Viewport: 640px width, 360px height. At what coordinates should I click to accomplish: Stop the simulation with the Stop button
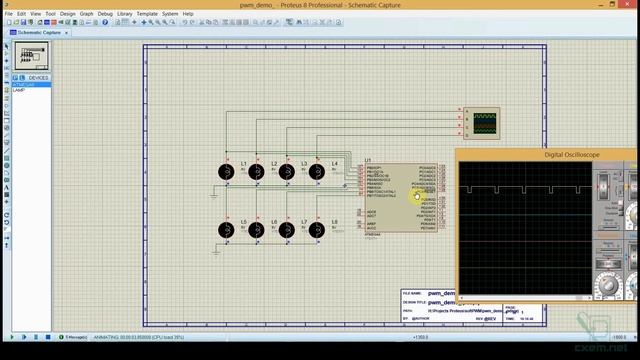pos(48,337)
